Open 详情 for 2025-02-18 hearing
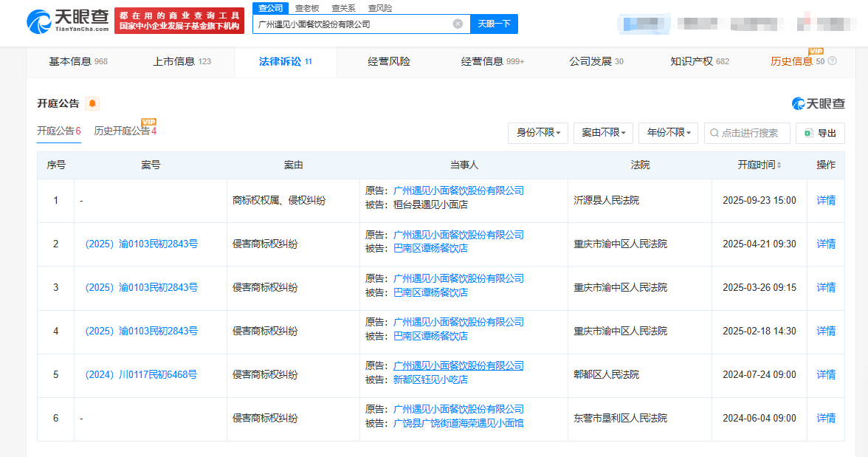Image resolution: width=868 pixels, height=457 pixels. 826,331
